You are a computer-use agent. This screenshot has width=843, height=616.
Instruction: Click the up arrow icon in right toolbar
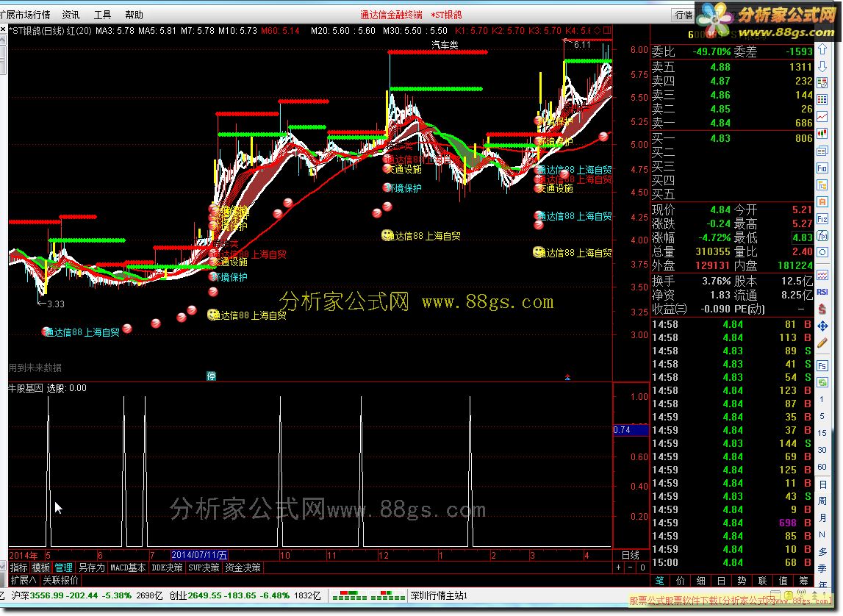[822, 49]
